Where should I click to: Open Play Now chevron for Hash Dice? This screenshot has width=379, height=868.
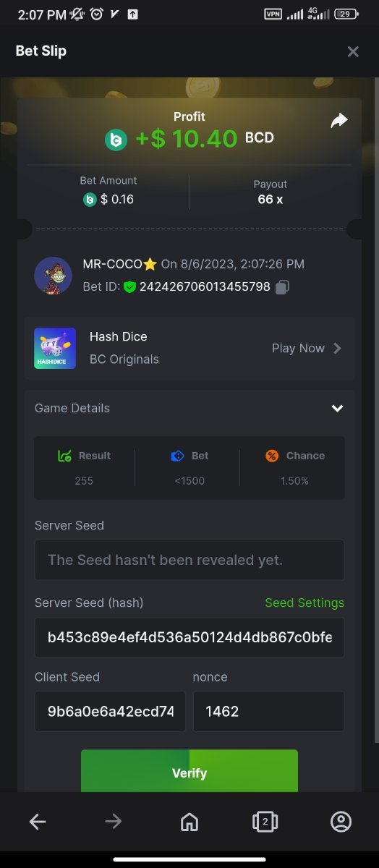337,348
